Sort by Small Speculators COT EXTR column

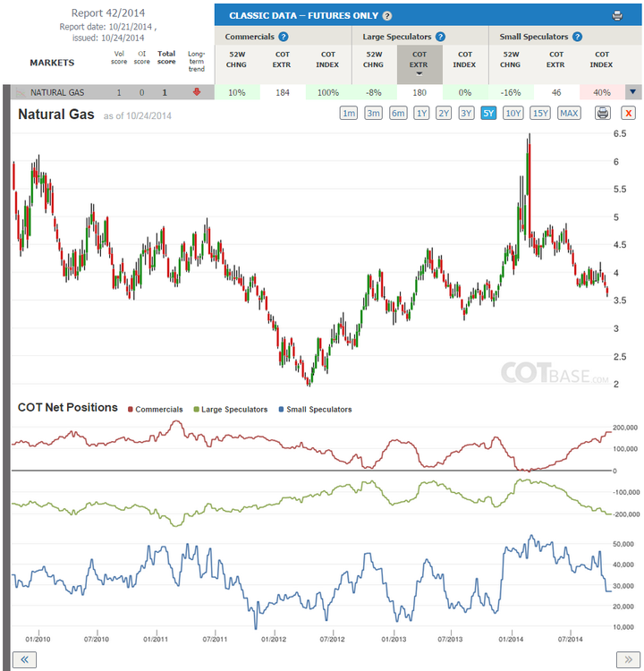tap(555, 59)
